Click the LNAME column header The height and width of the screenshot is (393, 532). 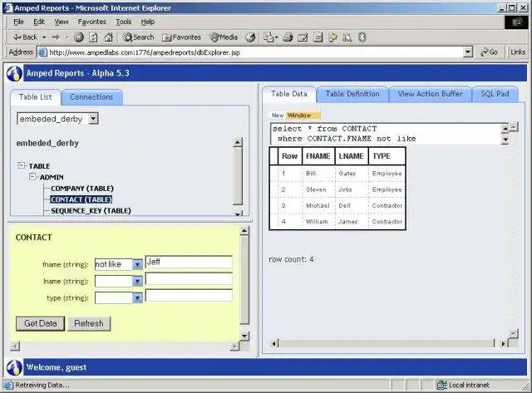pyautogui.click(x=352, y=156)
